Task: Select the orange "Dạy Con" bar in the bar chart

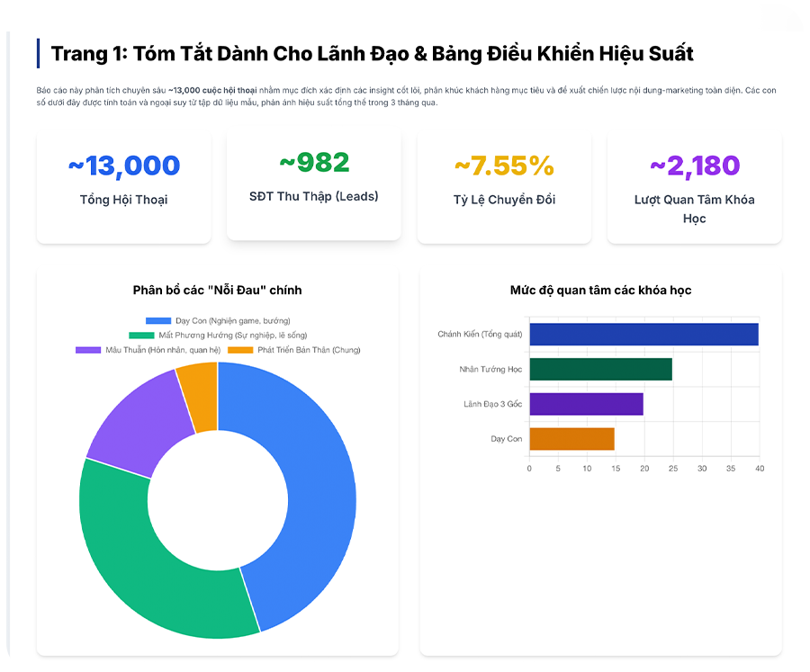Action: click(571, 439)
